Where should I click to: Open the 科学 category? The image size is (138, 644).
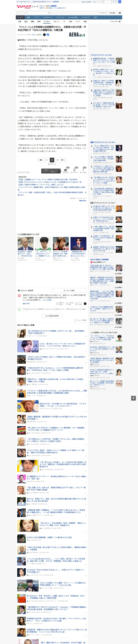pyautogui.click(x=71, y=22)
